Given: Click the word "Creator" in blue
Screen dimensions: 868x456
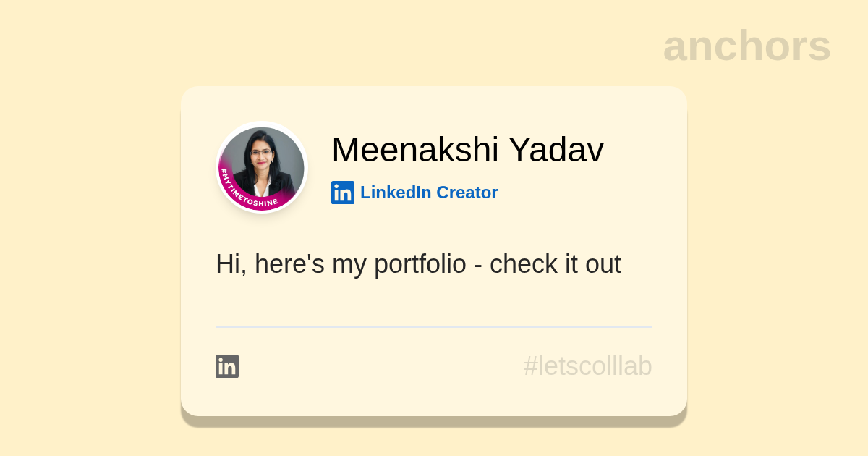Looking at the screenshot, I should point(467,193).
